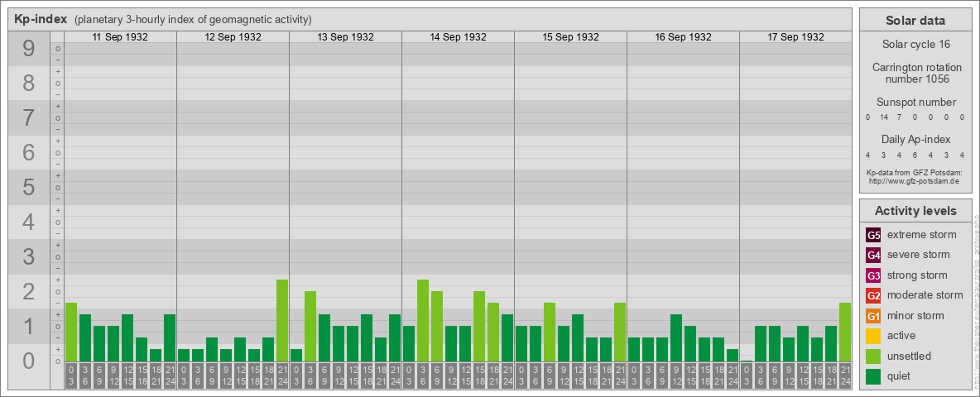
Task: Click the sunspot number value 14
Action: 884,117
